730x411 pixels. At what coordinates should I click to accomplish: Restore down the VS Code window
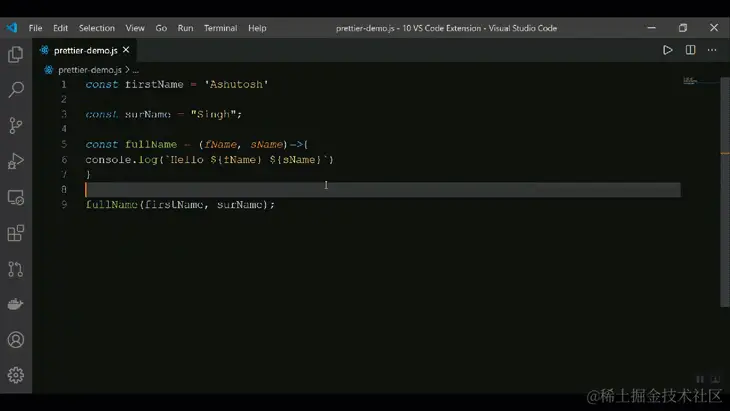(683, 28)
